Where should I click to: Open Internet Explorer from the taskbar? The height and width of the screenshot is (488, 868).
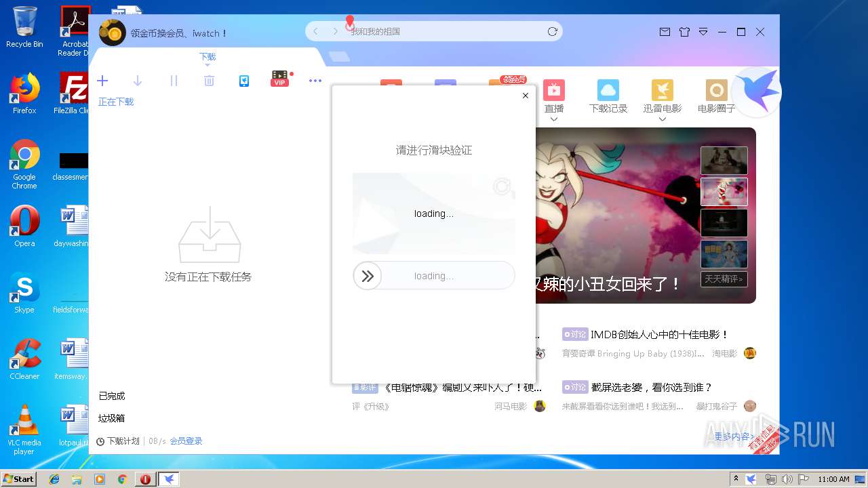tap(54, 479)
